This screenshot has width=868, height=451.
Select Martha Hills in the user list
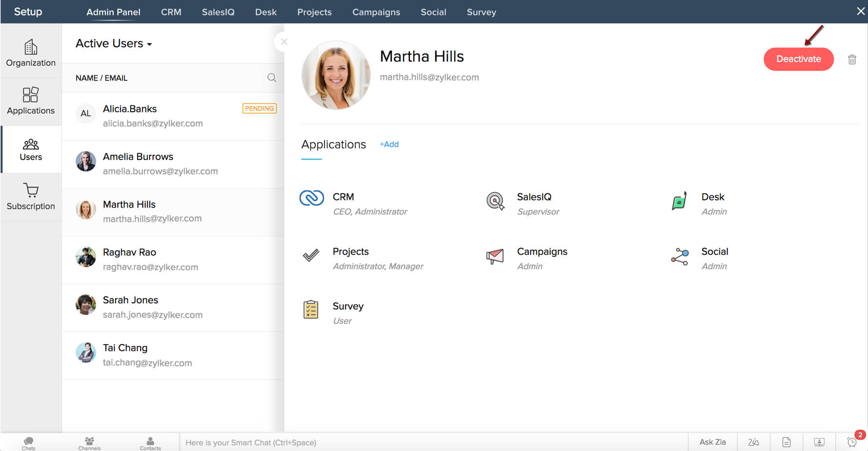click(173, 212)
